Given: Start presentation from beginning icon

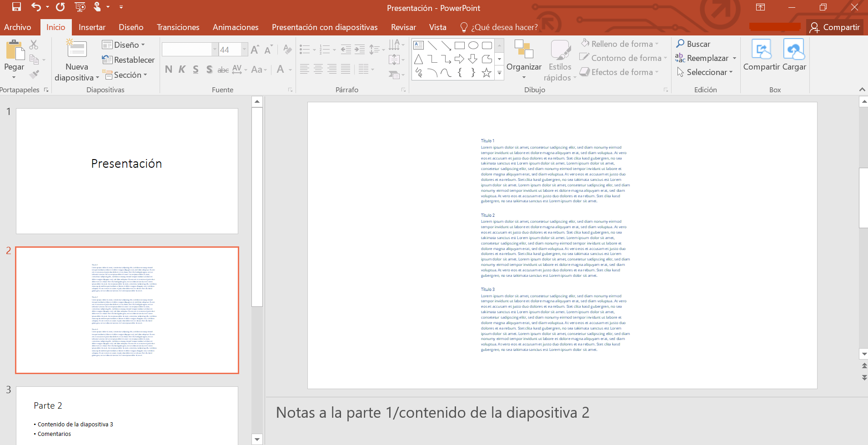Looking at the screenshot, I should coord(80,7).
